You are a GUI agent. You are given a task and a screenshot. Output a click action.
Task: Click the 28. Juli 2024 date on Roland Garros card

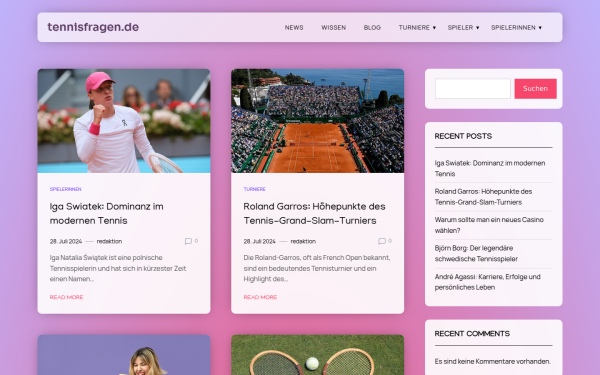click(x=259, y=241)
